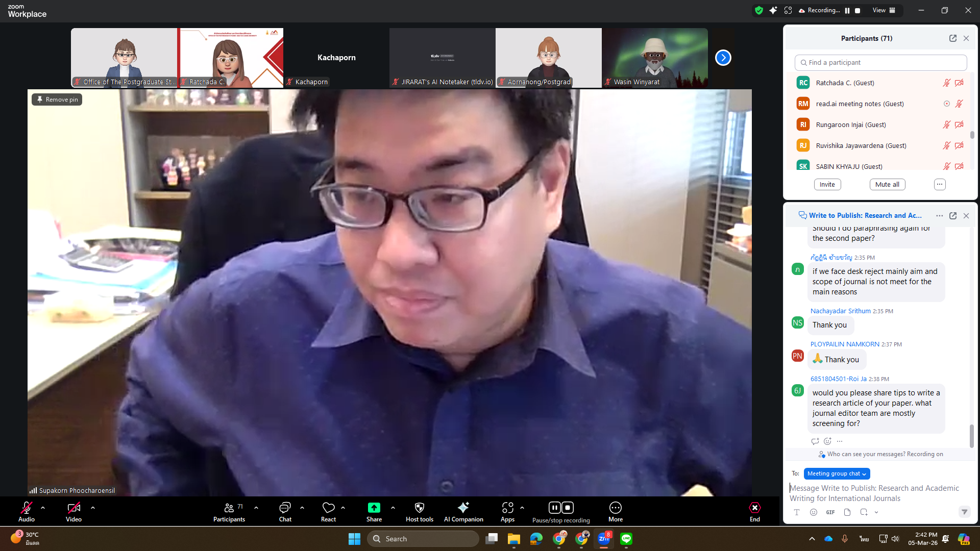Screen dimensions: 980x551
Task: Open the Meeting group chat recipient dropdown
Action: [836, 473]
